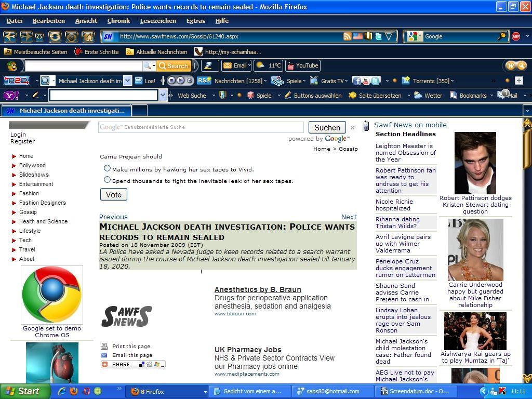This screenshot has height=399, width=532.
Task: Click the orange RSS feed icon in address bar
Action: [347, 36]
